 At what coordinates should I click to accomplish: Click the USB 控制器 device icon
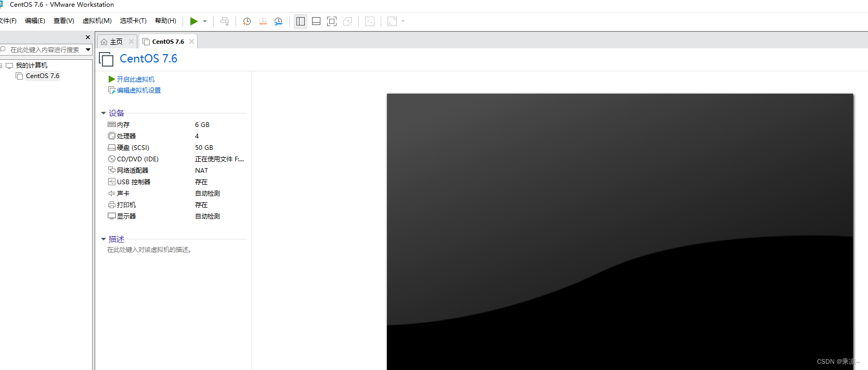[112, 182]
